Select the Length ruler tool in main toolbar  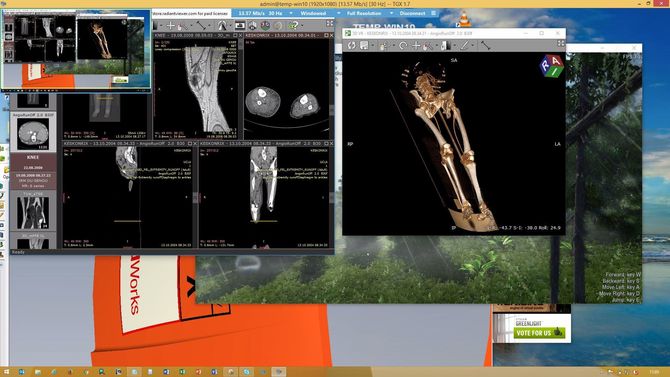tap(201, 26)
